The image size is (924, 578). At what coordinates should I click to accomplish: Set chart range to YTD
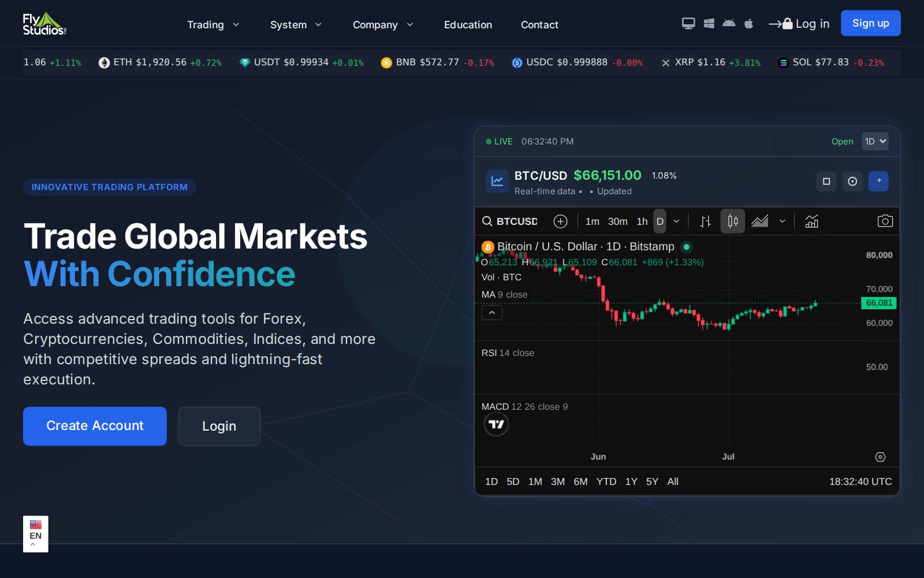click(x=606, y=481)
